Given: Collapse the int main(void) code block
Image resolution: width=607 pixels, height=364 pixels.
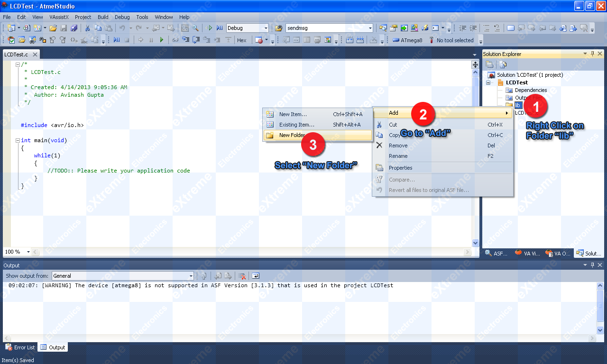Looking at the screenshot, I should point(18,140).
